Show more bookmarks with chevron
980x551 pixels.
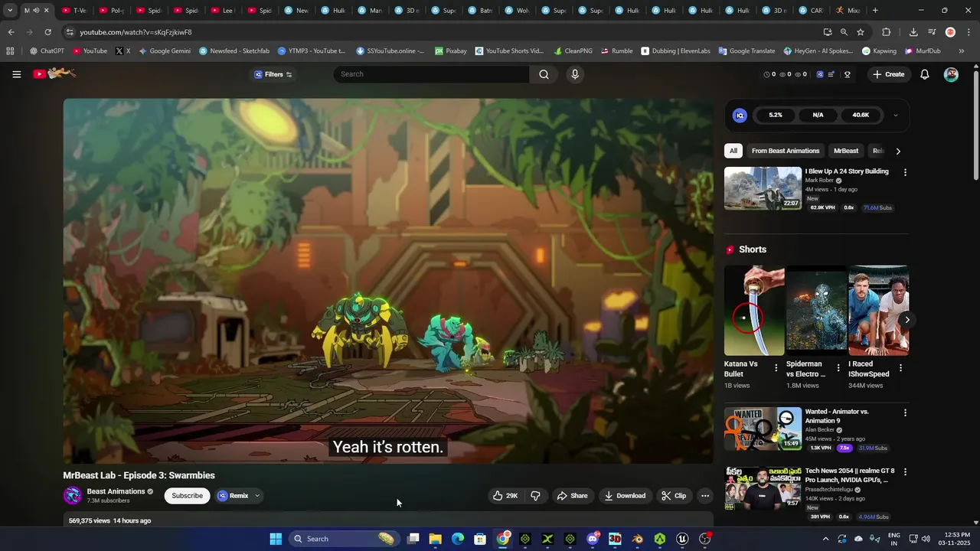[x=961, y=51]
